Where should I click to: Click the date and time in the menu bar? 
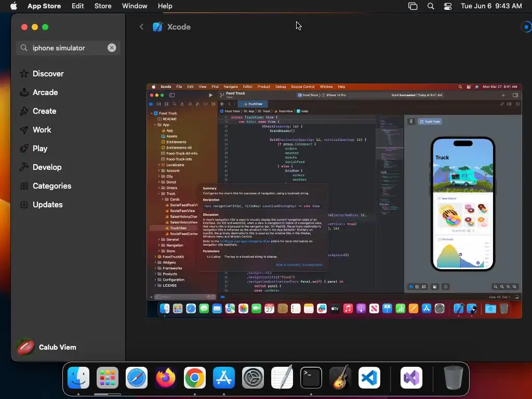click(x=491, y=6)
